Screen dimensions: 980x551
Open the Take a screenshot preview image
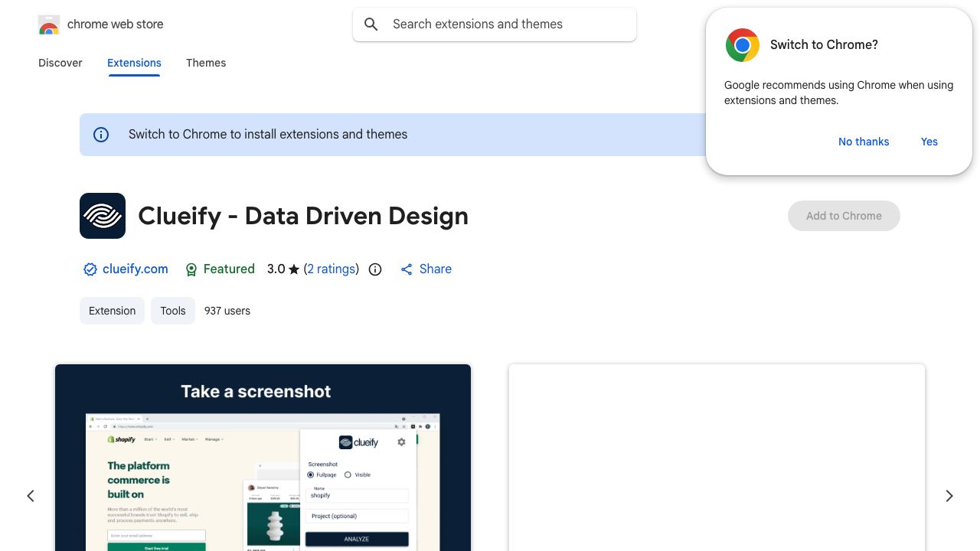click(263, 458)
